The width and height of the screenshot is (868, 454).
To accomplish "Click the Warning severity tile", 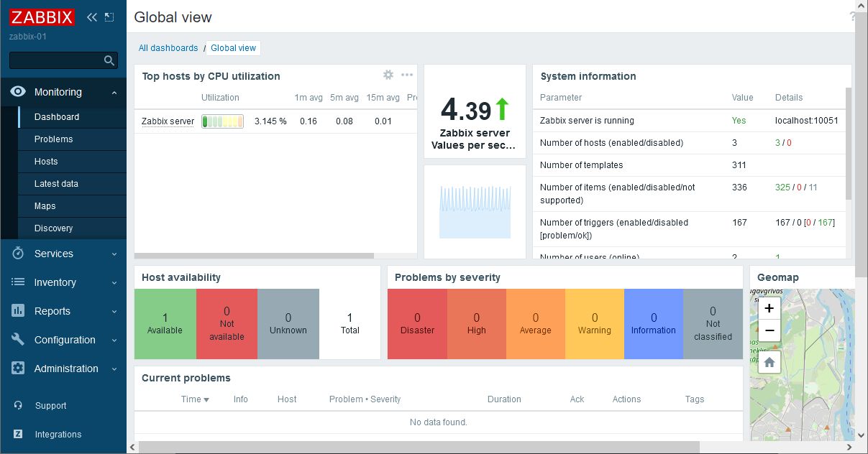I will [x=594, y=324].
